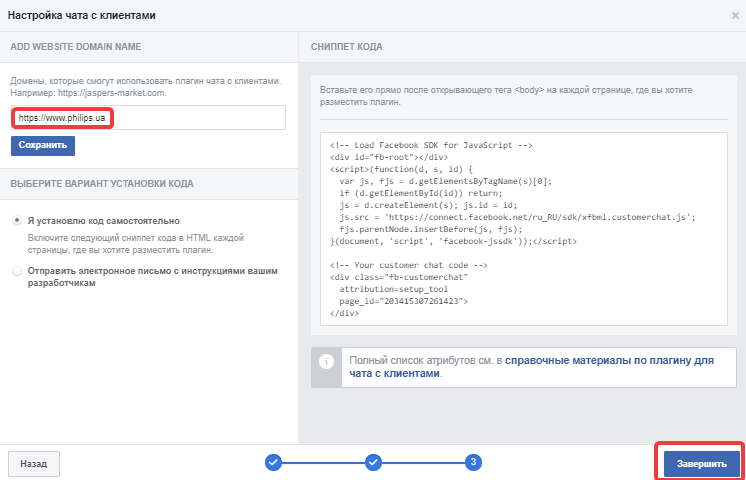Click the js.src URL line in code
This screenshot has height=480, width=746.
click(517, 217)
